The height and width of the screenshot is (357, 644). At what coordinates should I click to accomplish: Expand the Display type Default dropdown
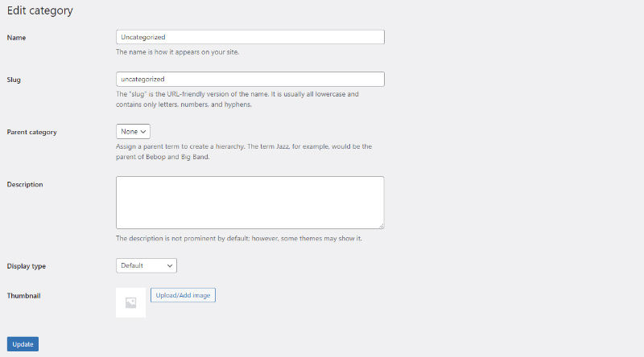point(147,265)
